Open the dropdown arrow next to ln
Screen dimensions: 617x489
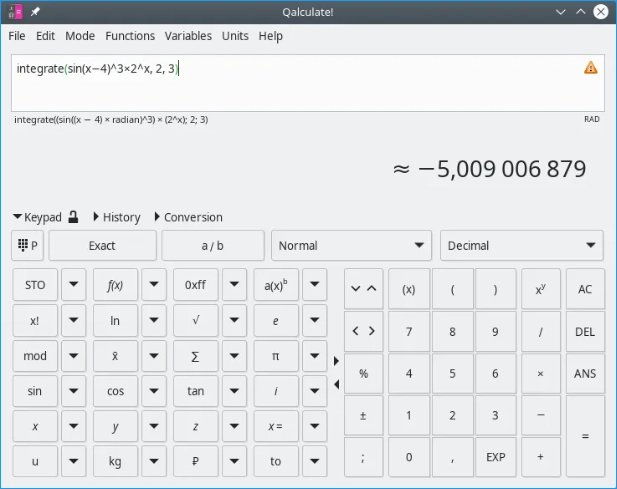pos(154,320)
